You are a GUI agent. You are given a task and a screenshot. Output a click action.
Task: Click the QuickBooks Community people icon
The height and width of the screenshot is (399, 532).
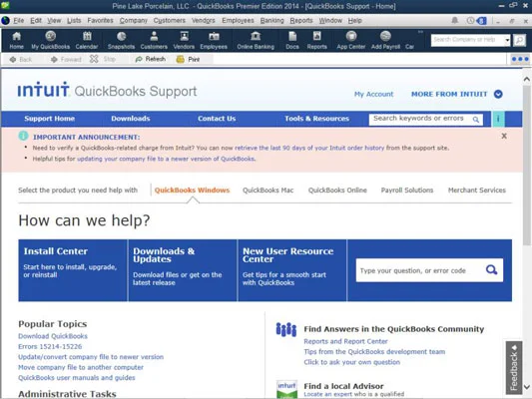[x=286, y=329]
